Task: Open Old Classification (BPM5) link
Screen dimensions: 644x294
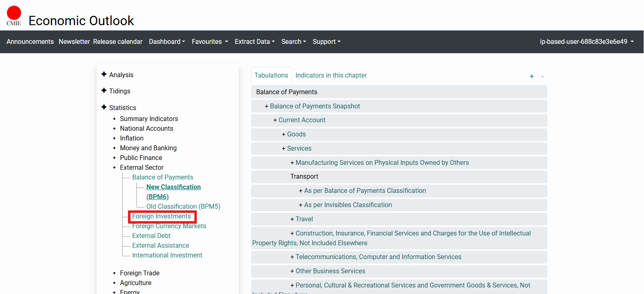Action: click(183, 207)
